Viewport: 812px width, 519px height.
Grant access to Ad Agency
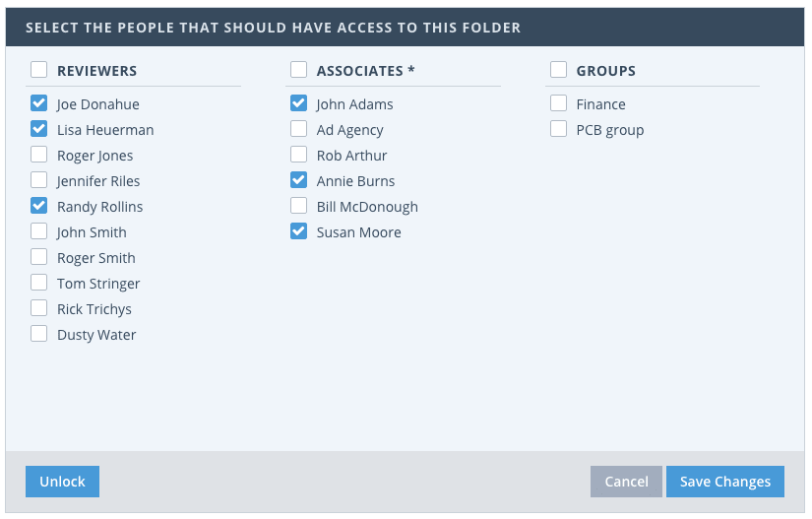[x=298, y=128]
